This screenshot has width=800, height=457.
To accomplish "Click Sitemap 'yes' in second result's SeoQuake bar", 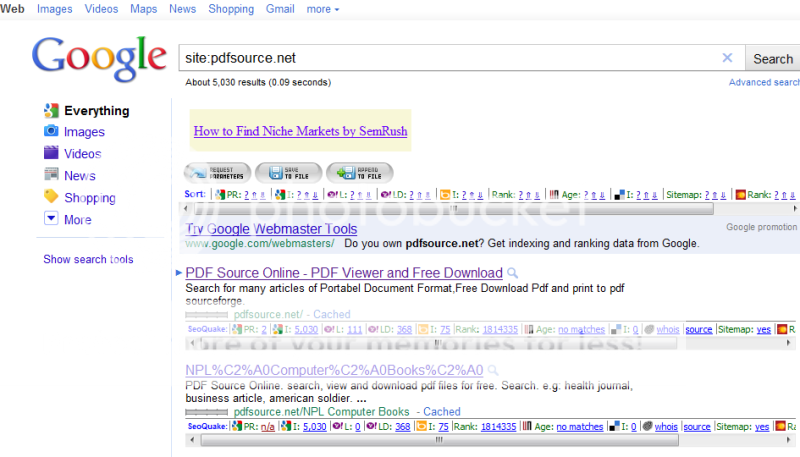I will tap(762, 427).
